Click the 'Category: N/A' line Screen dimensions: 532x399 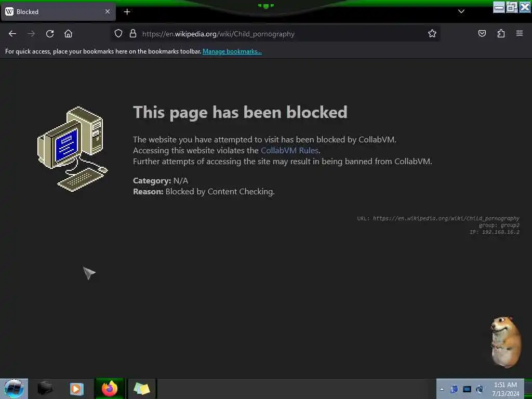(161, 181)
